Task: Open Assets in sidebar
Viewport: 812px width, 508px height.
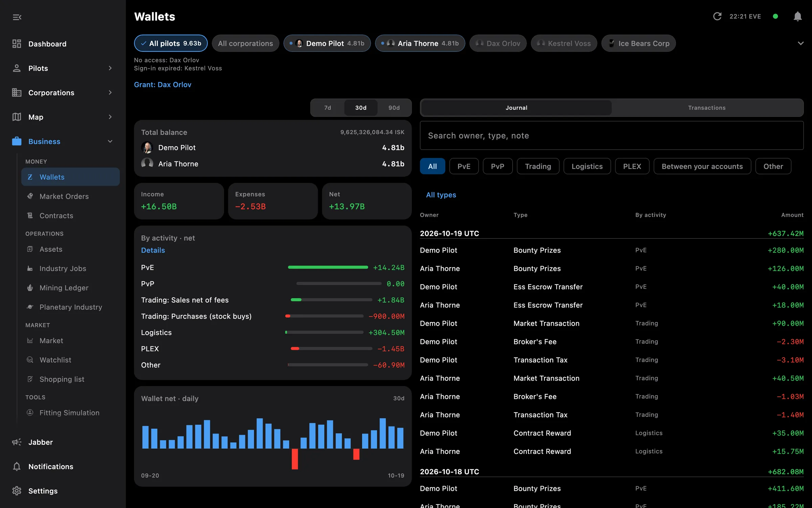Action: pos(70,249)
